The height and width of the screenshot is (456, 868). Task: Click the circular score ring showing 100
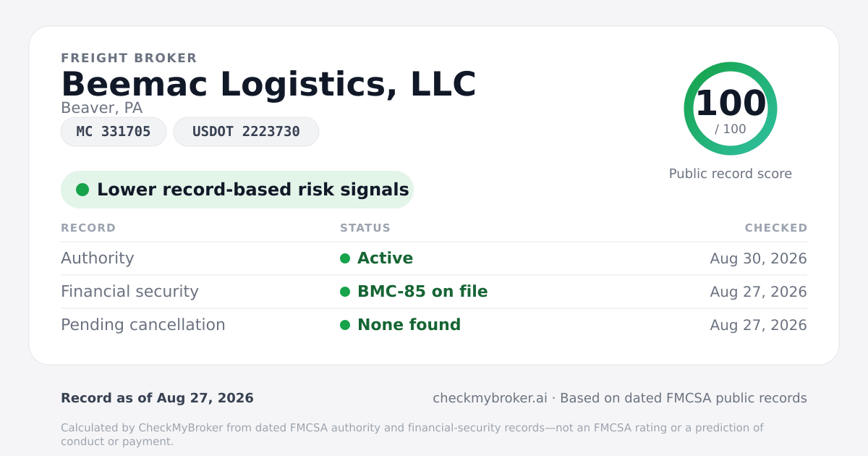pyautogui.click(x=731, y=109)
